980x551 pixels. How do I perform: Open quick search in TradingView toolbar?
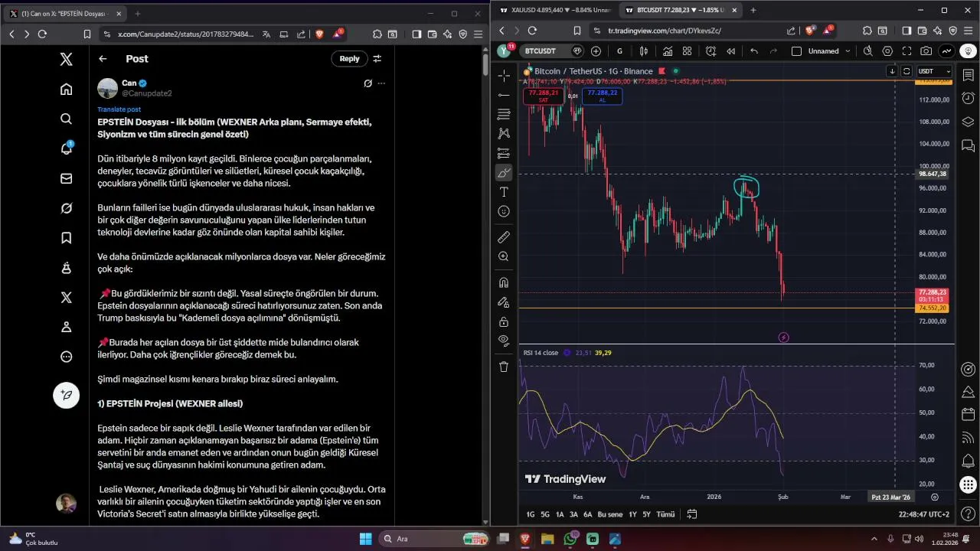pos(868,51)
